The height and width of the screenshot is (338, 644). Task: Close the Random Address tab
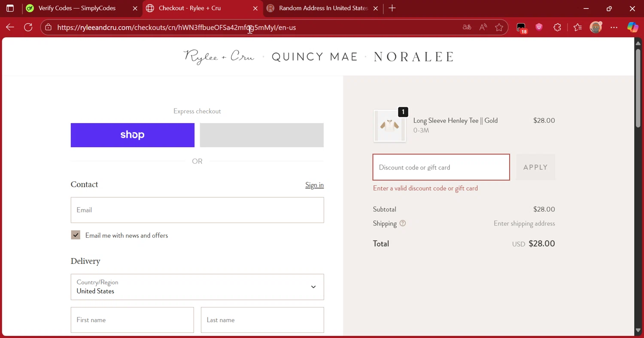tap(376, 8)
